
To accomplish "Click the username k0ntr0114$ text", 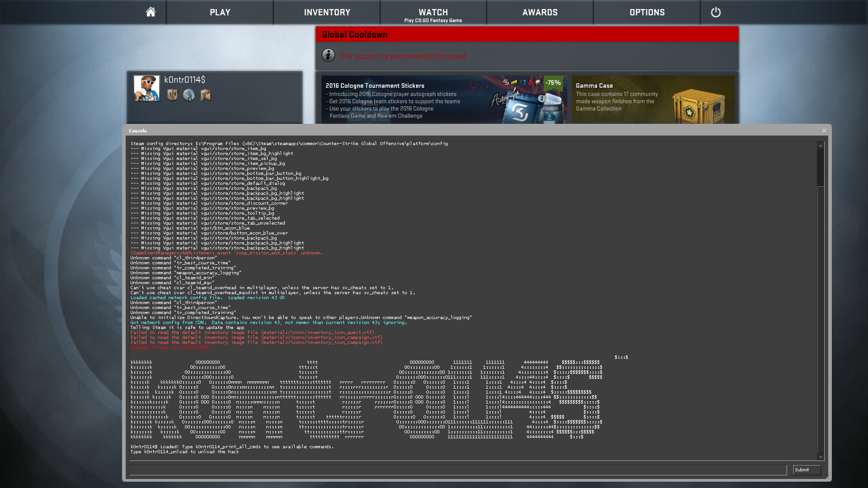I will tap(184, 80).
